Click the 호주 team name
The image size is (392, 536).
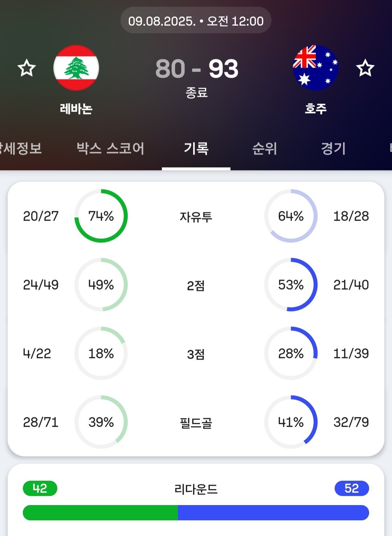315,109
